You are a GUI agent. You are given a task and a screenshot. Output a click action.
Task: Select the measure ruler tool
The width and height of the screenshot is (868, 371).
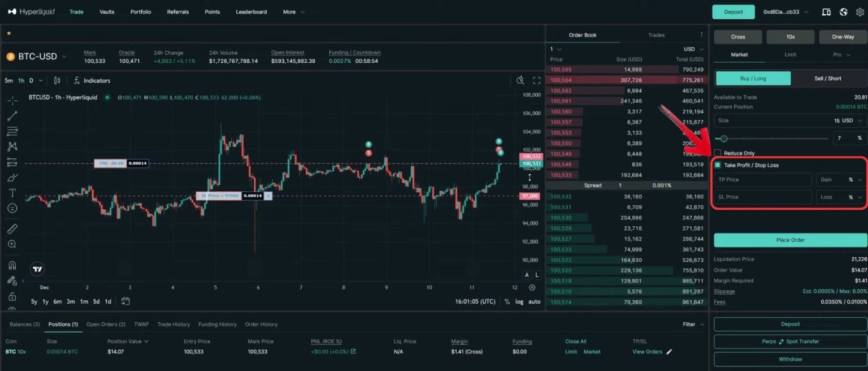click(11, 228)
